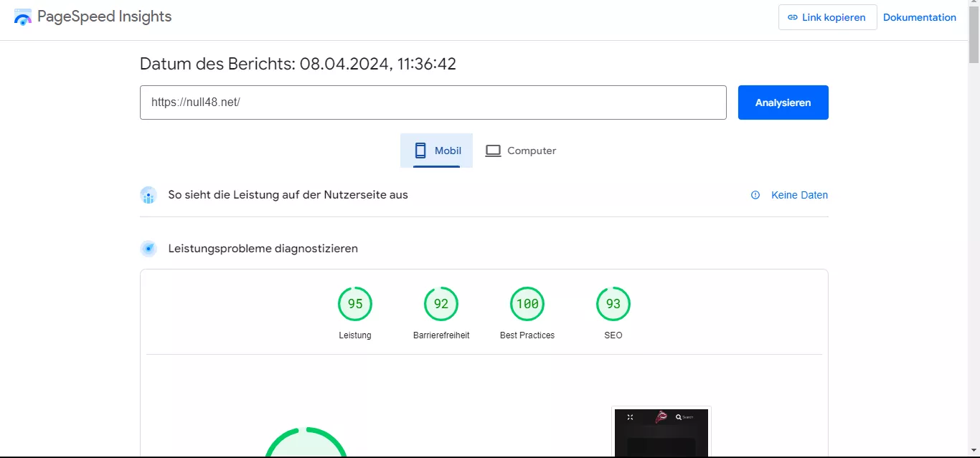980x458 pixels.
Task: Jump to the Leistung score gauge 95
Action: coord(355,304)
